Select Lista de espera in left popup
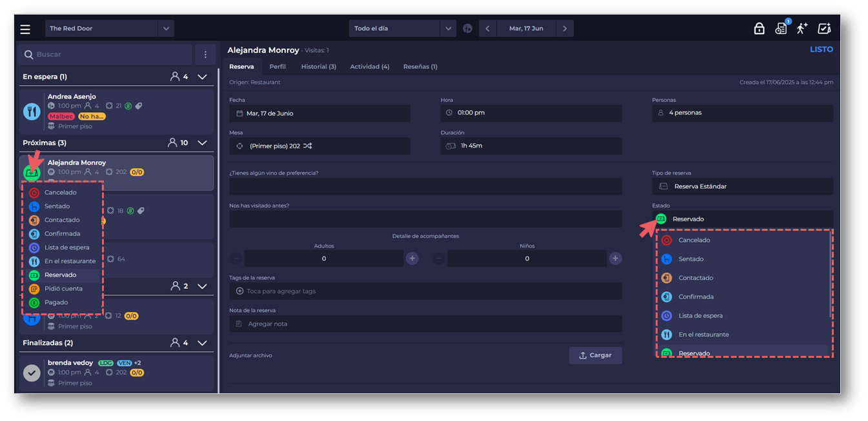Viewport: 868px width, 421px height. coord(63,247)
